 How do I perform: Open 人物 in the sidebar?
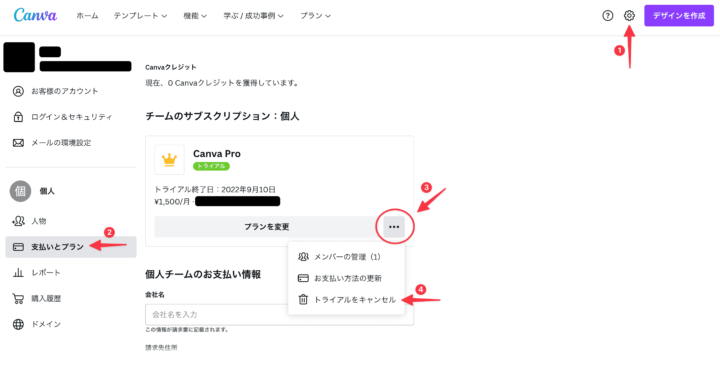point(71,221)
